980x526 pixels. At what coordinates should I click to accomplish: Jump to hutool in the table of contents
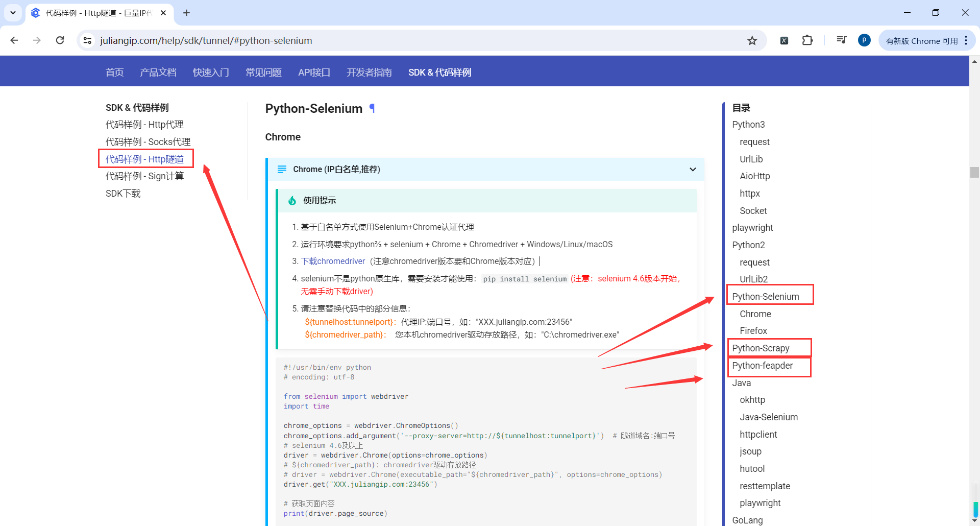pos(752,469)
